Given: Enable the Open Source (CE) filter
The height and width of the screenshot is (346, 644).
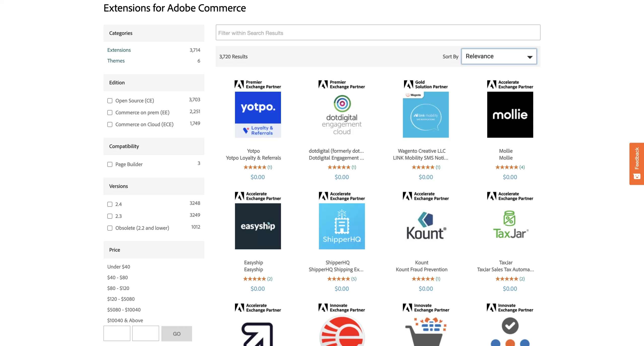Looking at the screenshot, I should 110,100.
